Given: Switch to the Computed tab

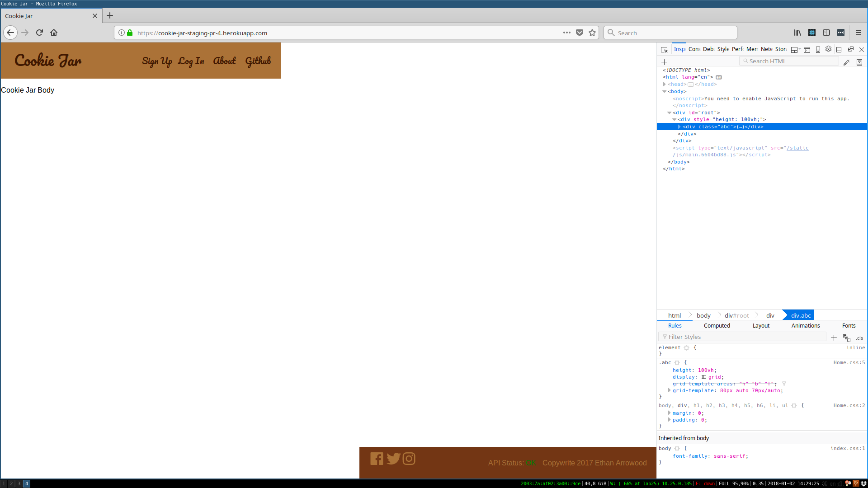Looking at the screenshot, I should (x=717, y=325).
